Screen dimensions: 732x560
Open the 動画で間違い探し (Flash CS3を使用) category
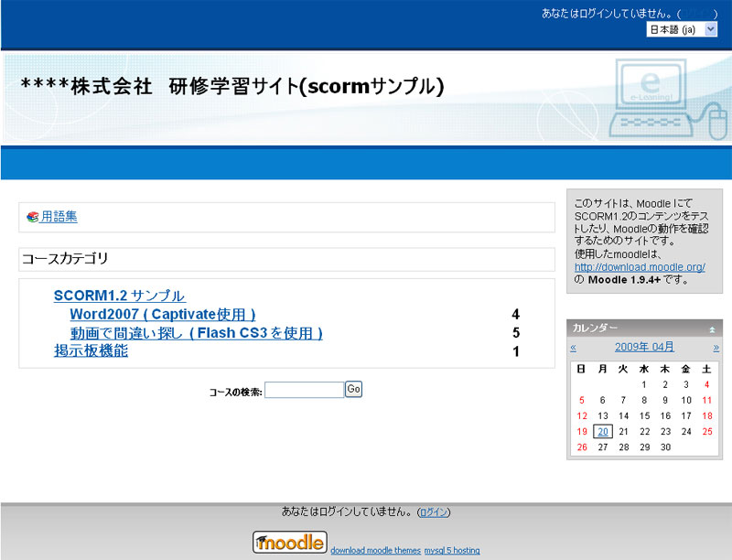pyautogui.click(x=196, y=333)
